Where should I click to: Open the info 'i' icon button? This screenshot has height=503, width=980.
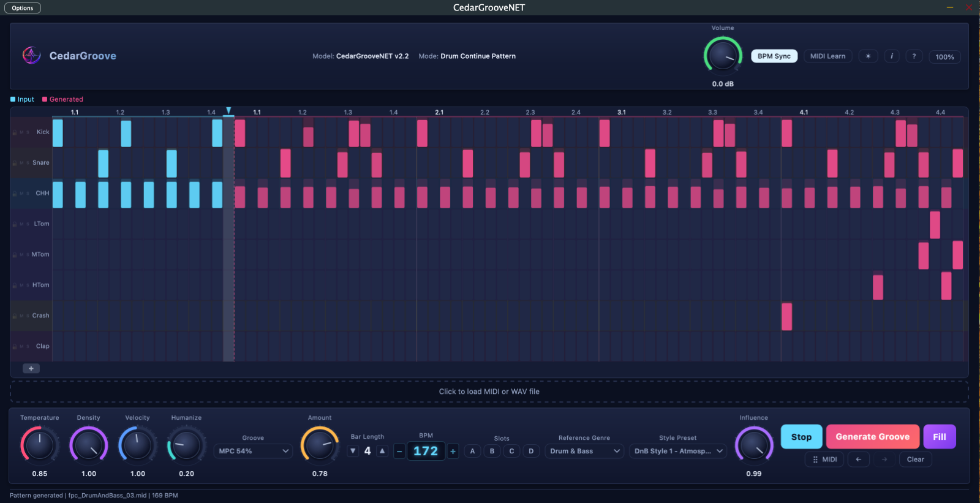[891, 56]
